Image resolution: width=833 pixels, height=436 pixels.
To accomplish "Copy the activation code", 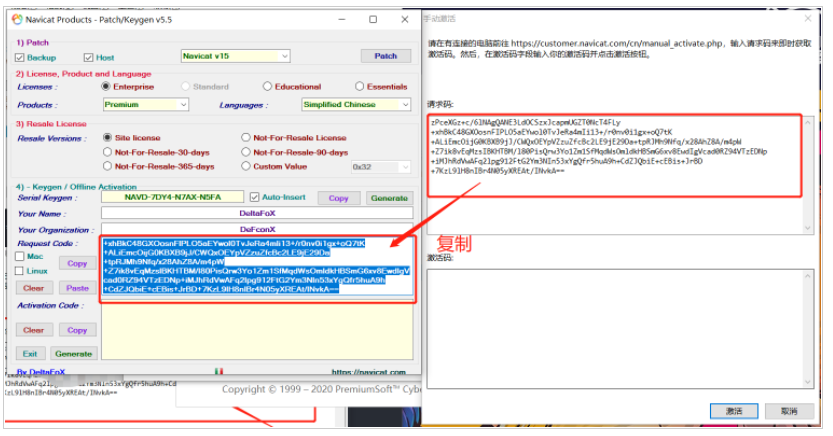I will click(77, 330).
